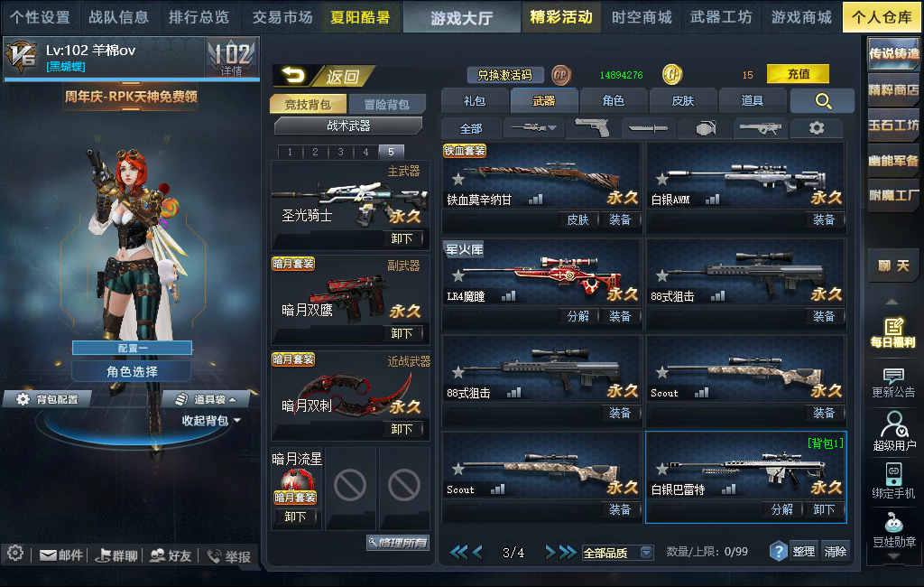Select the knife melee filter icon
This screenshot has width=924, height=587.
click(x=648, y=127)
